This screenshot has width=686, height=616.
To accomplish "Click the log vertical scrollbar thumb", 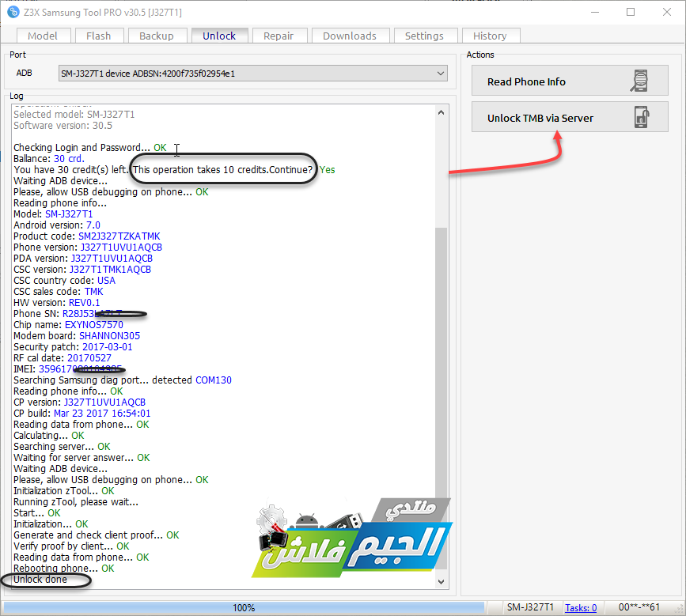I will [x=441, y=398].
